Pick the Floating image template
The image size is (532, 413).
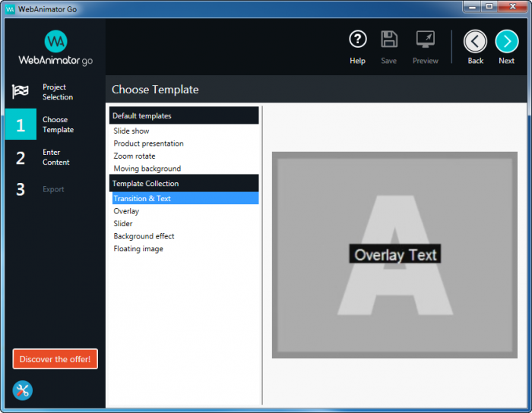pyautogui.click(x=138, y=249)
